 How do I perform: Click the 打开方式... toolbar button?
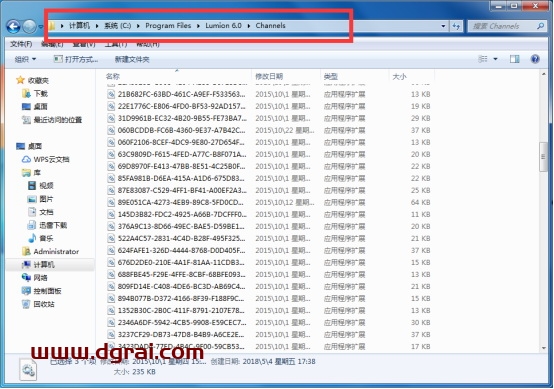tap(76, 59)
